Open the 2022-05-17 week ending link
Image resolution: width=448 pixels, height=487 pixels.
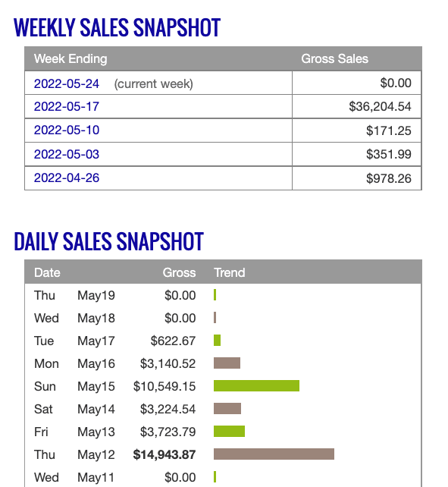[67, 106]
